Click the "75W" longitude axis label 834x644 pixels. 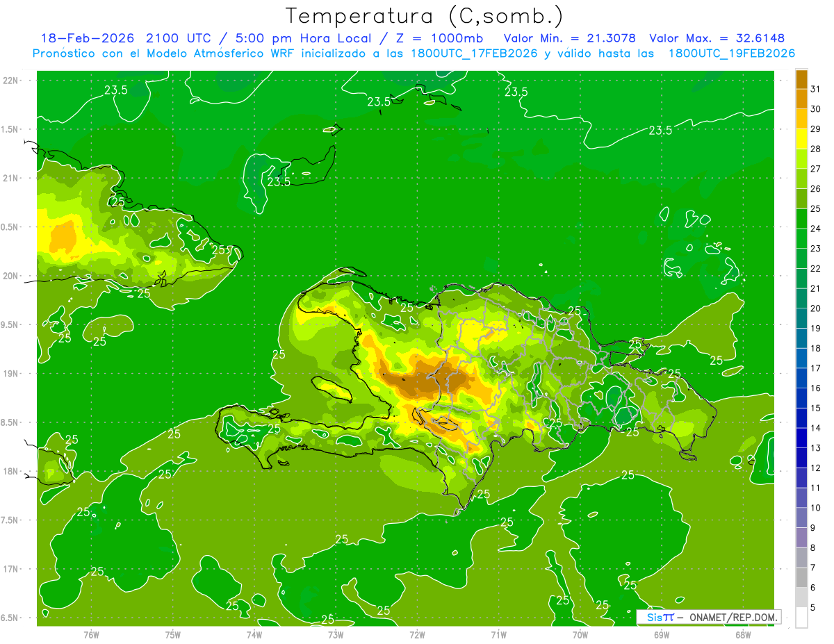tap(173, 635)
